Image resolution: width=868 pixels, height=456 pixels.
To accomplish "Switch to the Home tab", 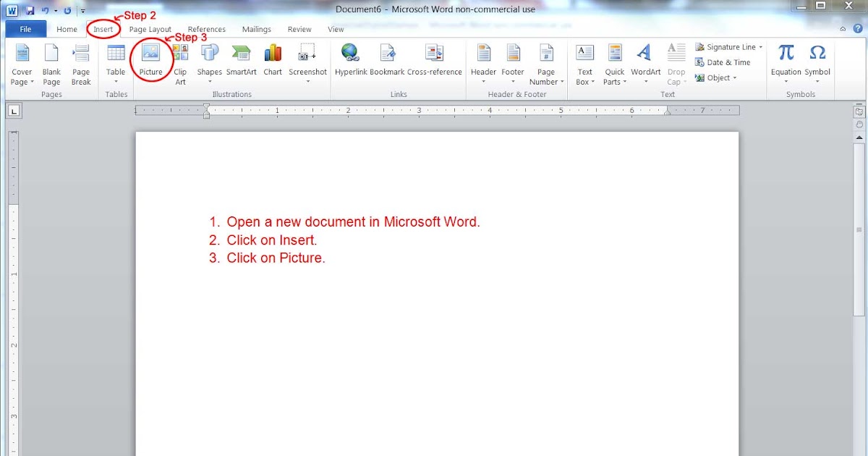I will [x=67, y=29].
